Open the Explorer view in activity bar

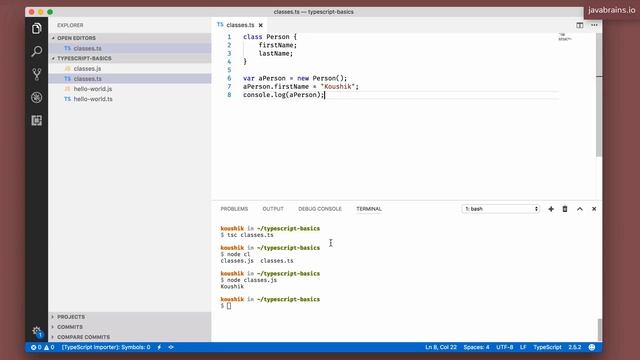pyautogui.click(x=36, y=28)
